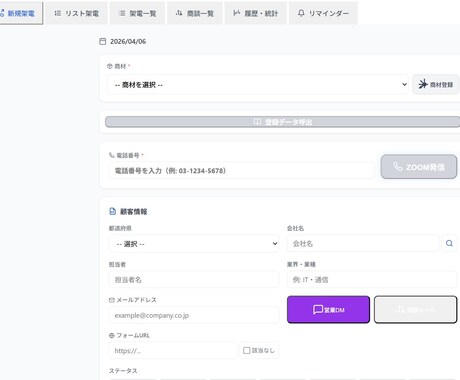This screenshot has height=380, width=460.
Task: Switch to the 新規架電 tab
Action: click(21, 13)
